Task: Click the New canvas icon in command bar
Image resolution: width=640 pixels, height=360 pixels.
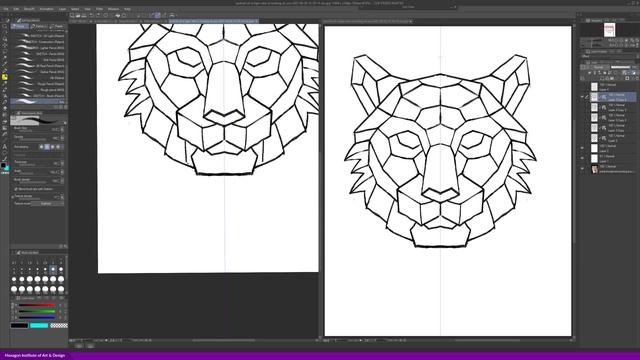Action: coord(72,15)
